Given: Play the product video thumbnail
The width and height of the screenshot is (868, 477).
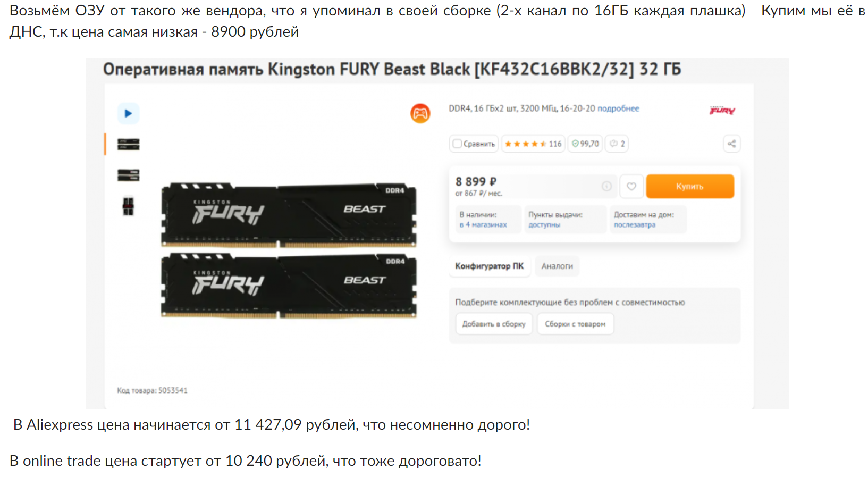Looking at the screenshot, I should 128,113.
